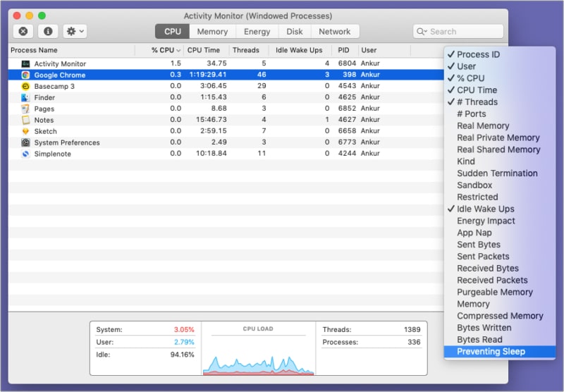Open the search field magnifier dropdown
The height and width of the screenshot is (392, 564).
point(422,32)
